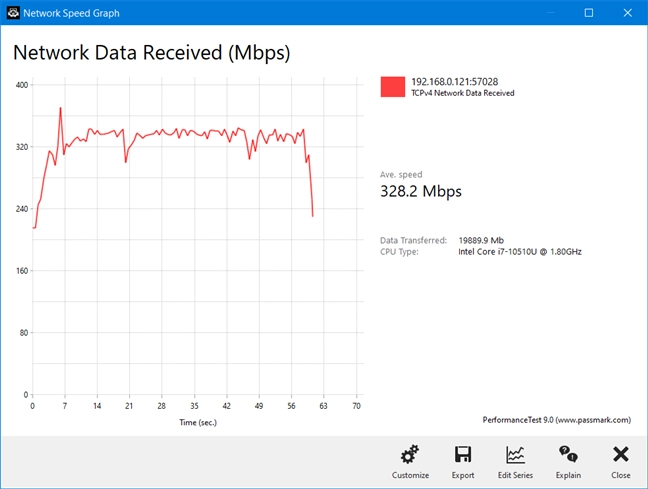648x489 pixels.
Task: Click the CPU Type label
Action: pyautogui.click(x=399, y=252)
